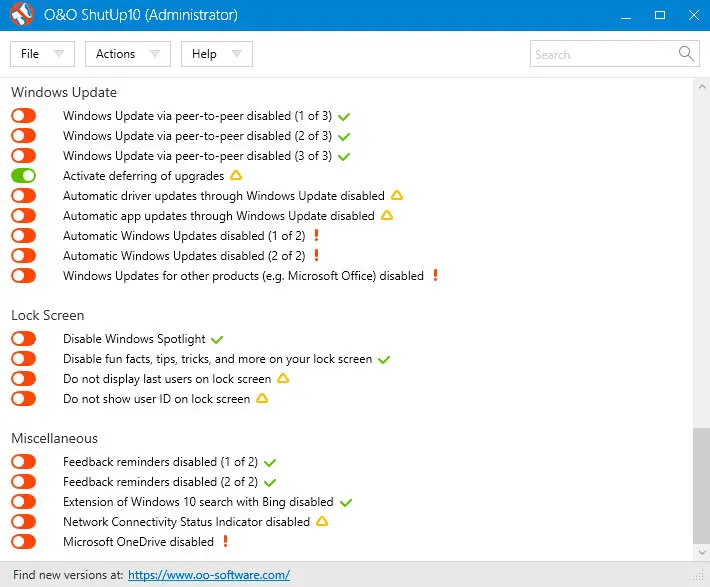The width and height of the screenshot is (710, 587).
Task: Toggle Windows Update peer-to-peer disabled (1 of 3)
Action: [x=24, y=115]
